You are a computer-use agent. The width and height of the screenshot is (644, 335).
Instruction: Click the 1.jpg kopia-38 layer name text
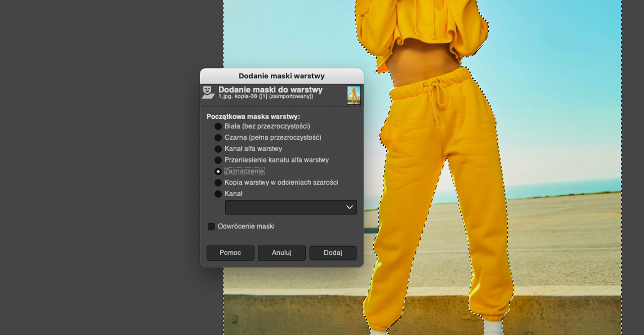266,96
